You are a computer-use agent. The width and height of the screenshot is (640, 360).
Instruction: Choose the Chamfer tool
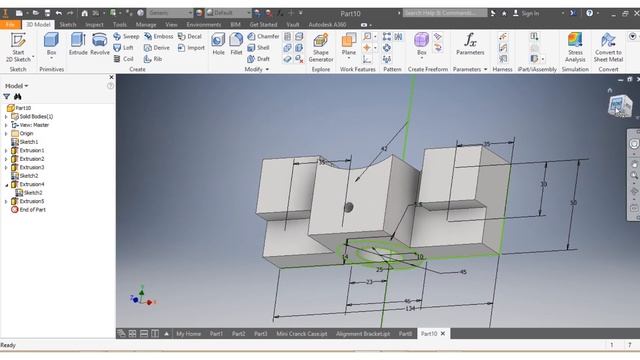click(263, 36)
